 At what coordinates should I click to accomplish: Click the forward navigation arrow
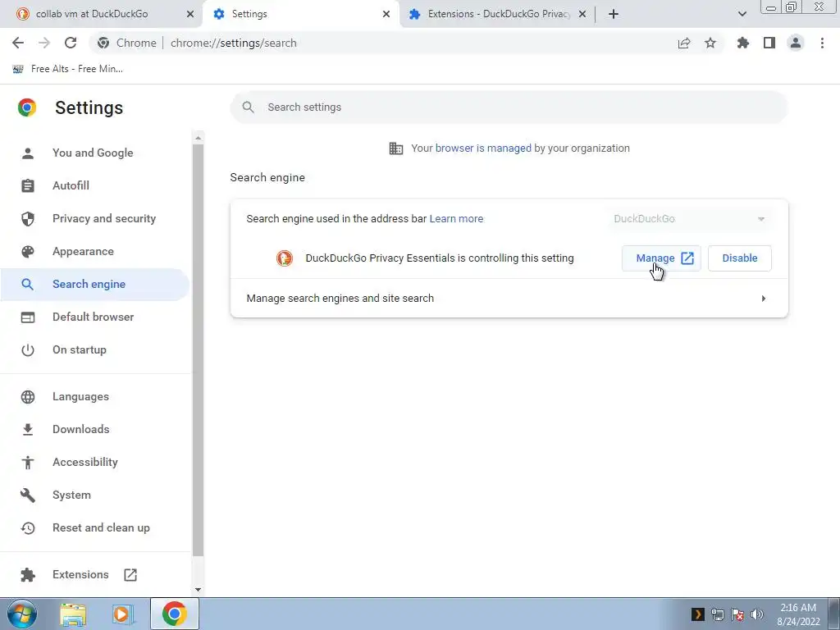coord(44,43)
